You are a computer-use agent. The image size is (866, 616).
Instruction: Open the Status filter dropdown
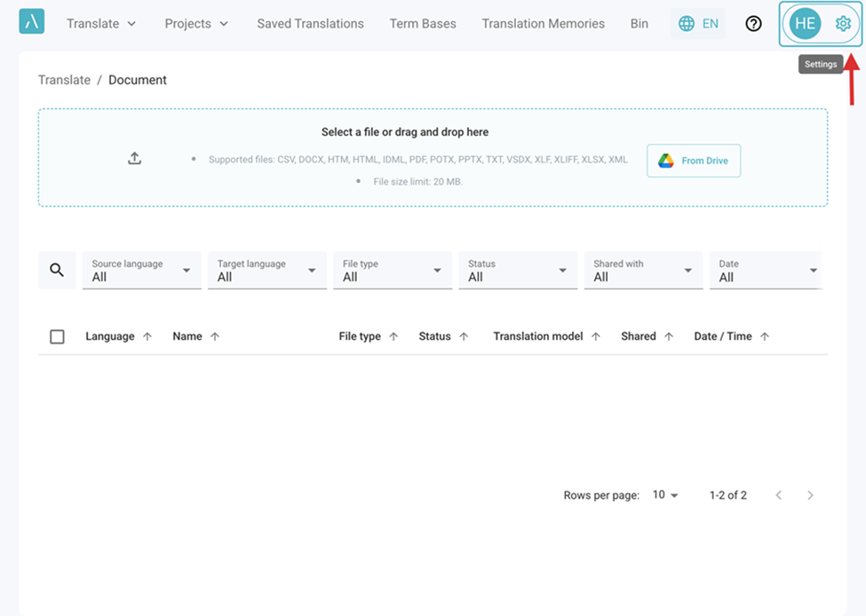coord(518,271)
